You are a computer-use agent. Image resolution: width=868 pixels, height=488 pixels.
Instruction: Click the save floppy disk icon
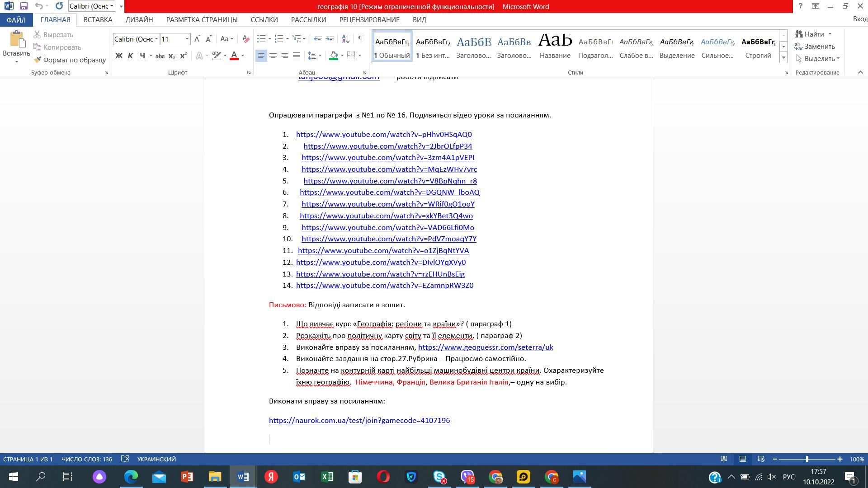(24, 6)
